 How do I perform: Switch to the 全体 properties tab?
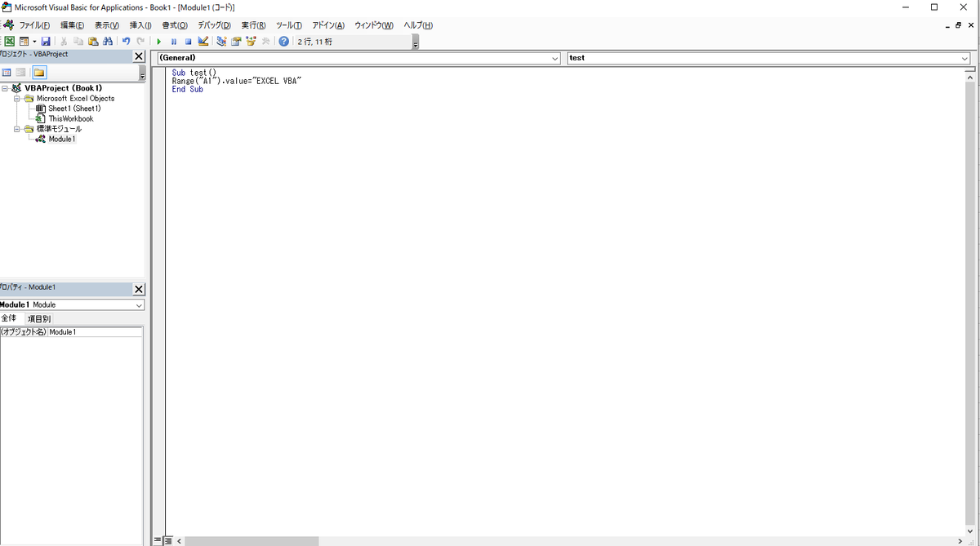coord(11,318)
